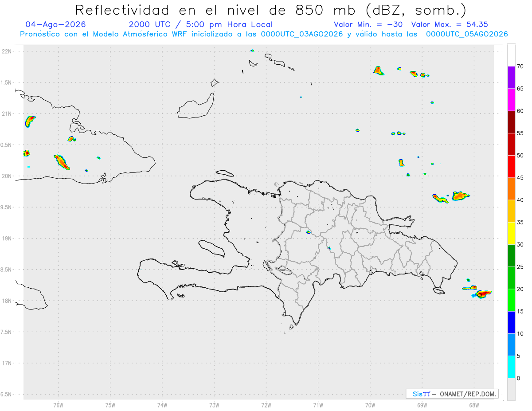Click the elongated storm cell over Cuba near 76W

click(x=62, y=162)
